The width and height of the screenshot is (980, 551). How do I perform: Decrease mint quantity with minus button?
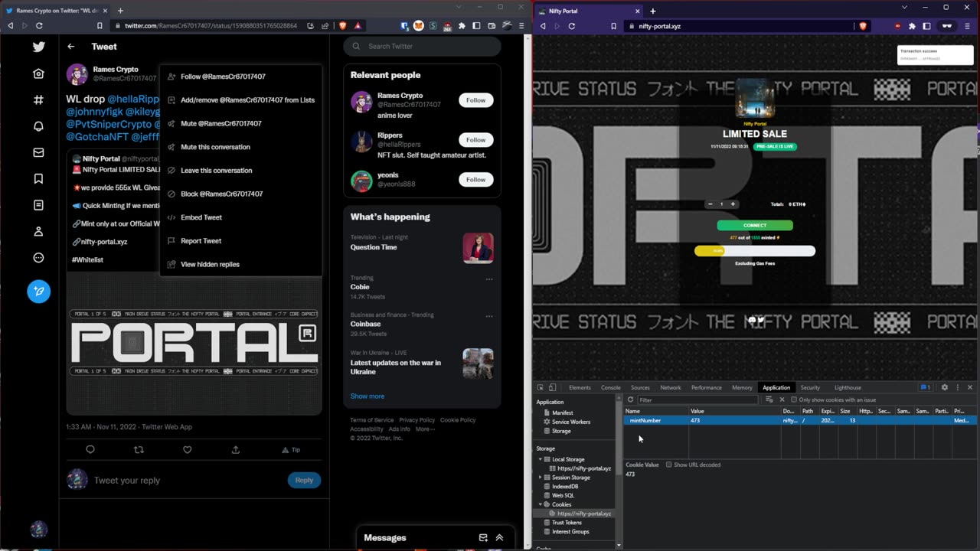(x=710, y=204)
